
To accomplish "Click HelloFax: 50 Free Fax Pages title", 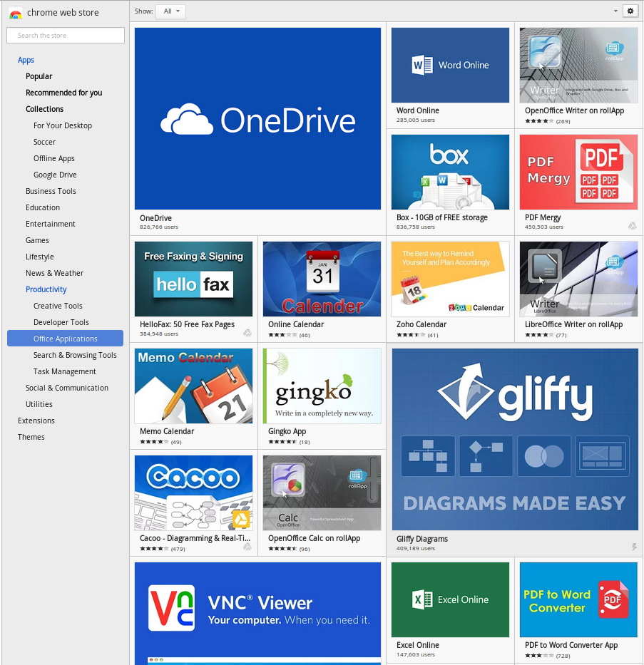I will point(187,324).
